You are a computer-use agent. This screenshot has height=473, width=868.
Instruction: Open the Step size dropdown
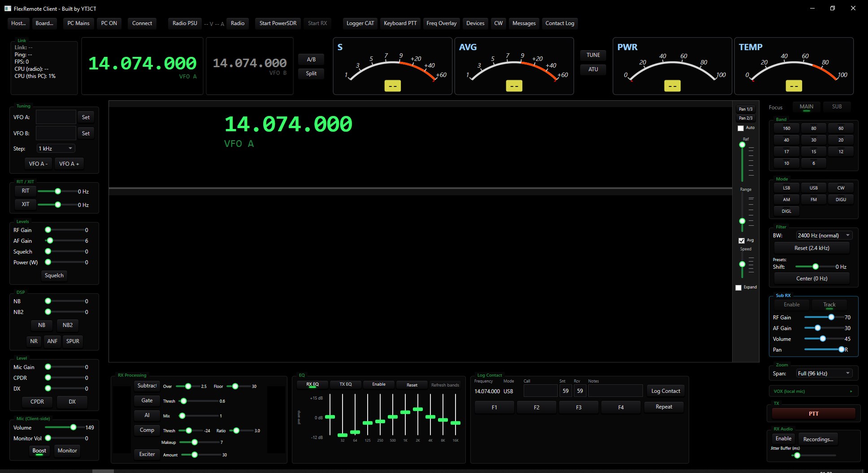coord(56,148)
